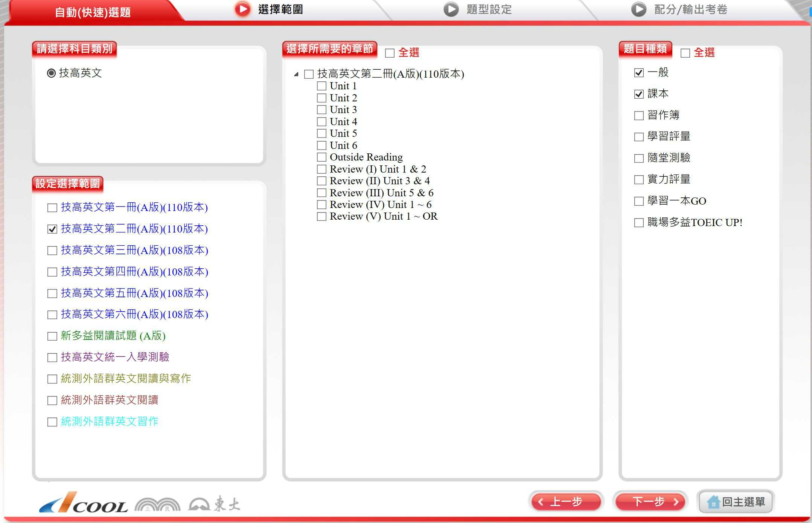812x523 pixels.
Task: Click the 選擇範圍 step play icon
Action: [x=242, y=9]
